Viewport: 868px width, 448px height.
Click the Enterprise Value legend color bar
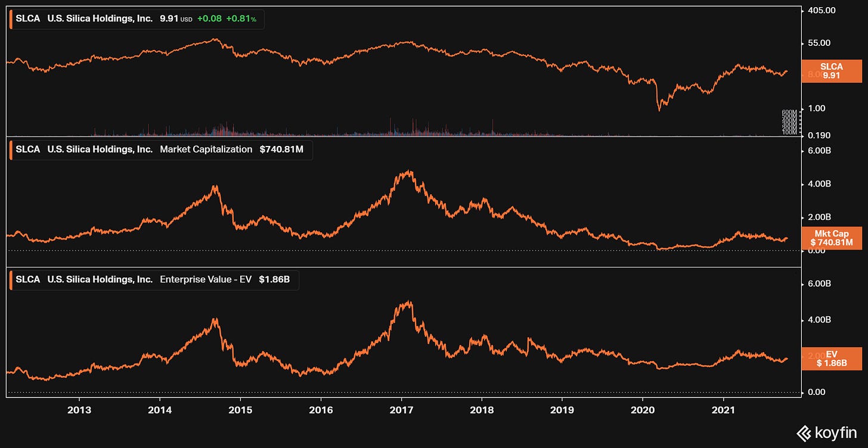click(x=11, y=280)
